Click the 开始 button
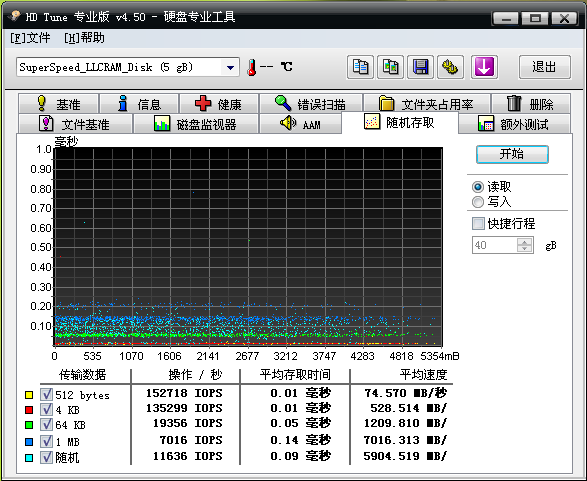 click(x=512, y=154)
